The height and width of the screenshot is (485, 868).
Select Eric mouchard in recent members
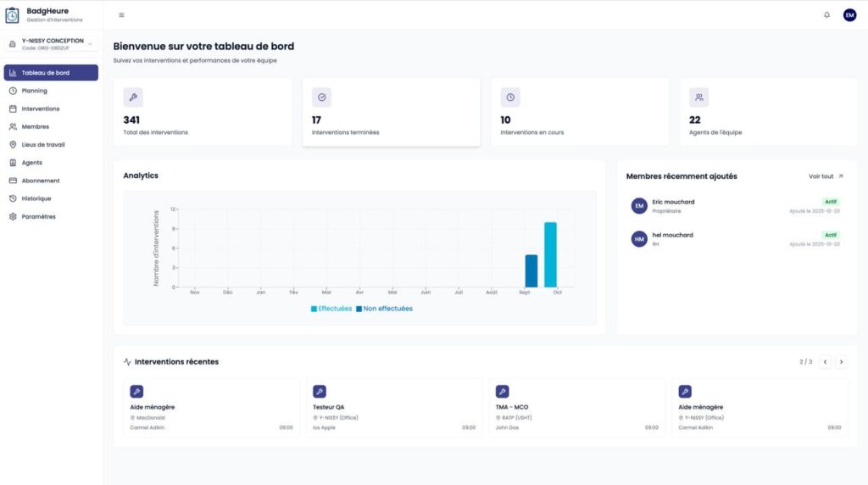(673, 202)
